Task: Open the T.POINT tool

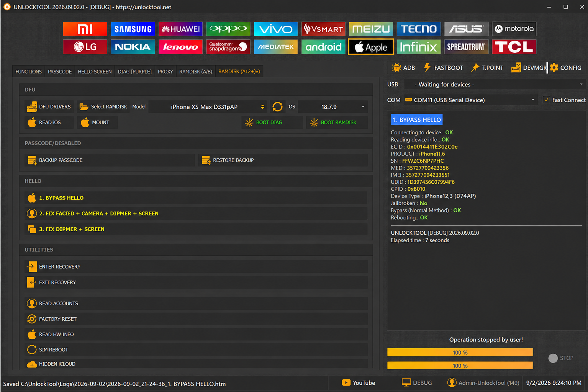Action: click(487, 68)
